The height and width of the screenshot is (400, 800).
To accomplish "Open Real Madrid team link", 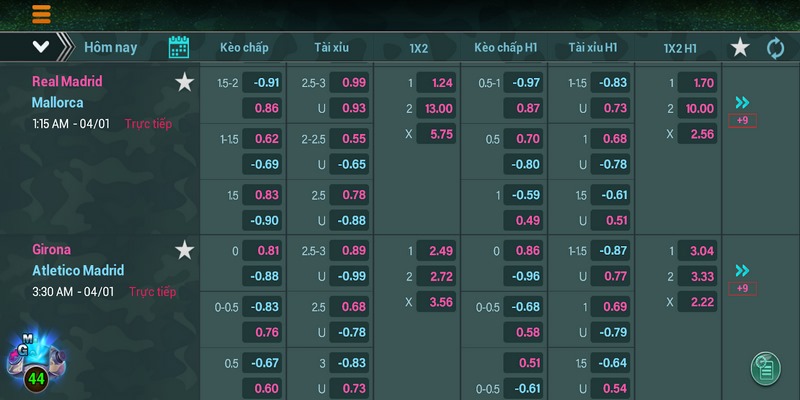I will 67,81.
